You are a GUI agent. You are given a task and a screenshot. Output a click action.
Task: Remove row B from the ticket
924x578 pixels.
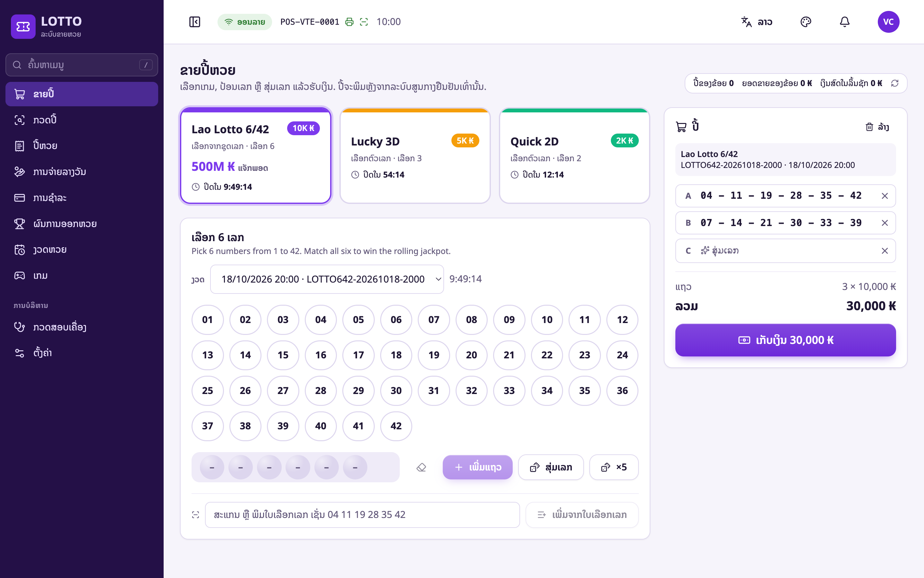pyautogui.click(x=884, y=223)
